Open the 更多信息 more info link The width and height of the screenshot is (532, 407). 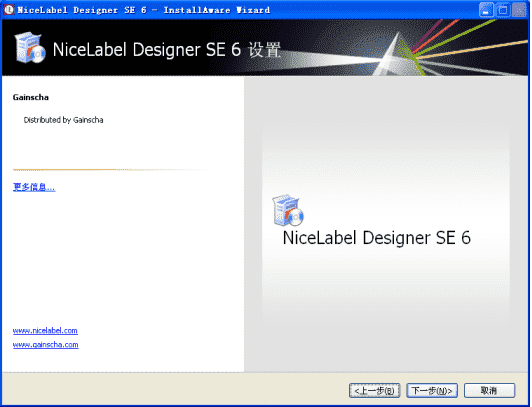34,187
